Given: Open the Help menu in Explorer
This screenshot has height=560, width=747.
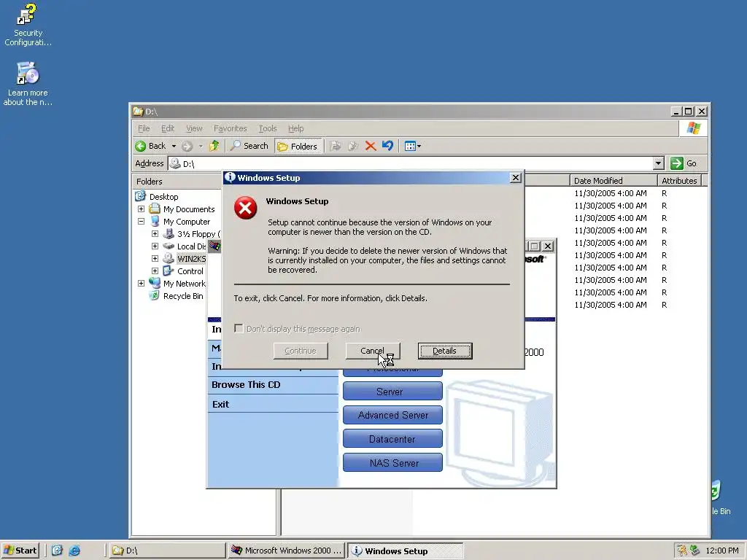Looking at the screenshot, I should click(296, 128).
